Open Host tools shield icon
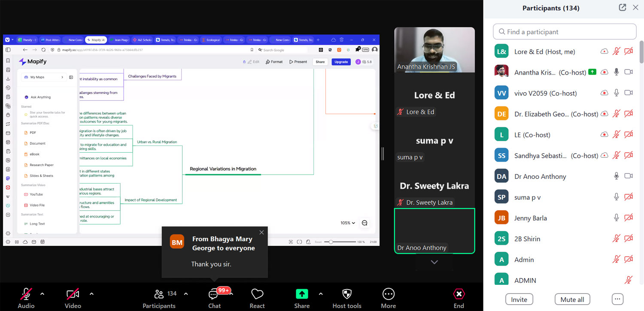This screenshot has height=311, width=644. 347,294
